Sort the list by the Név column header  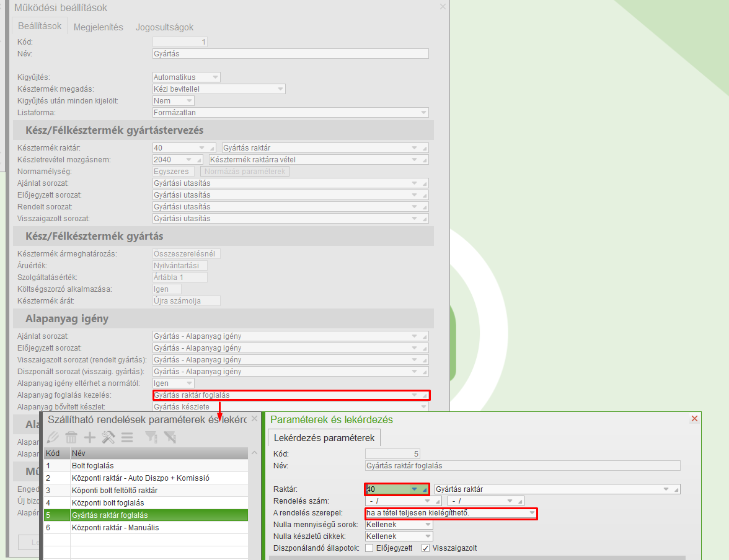(159, 453)
